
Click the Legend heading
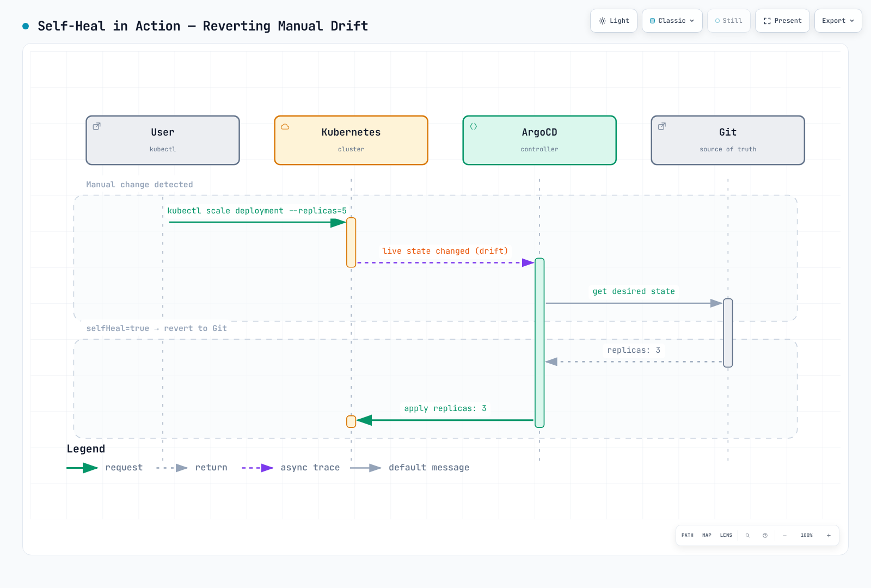click(x=86, y=449)
